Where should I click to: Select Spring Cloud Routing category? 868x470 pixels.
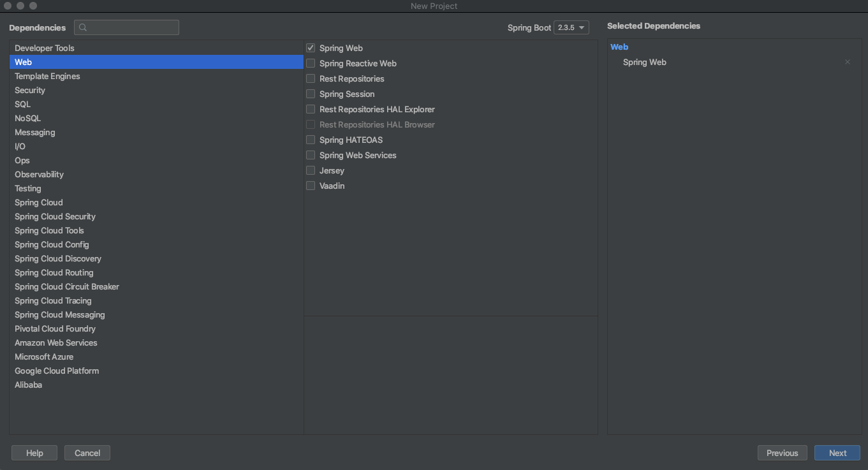156,272
